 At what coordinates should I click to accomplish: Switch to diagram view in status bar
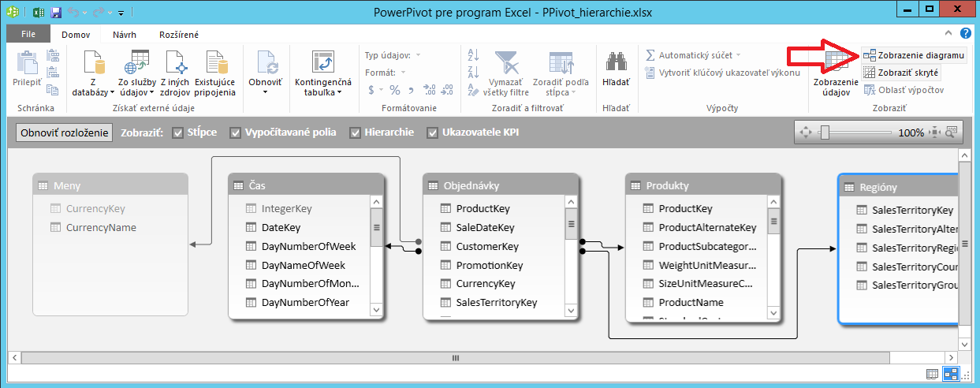click(x=950, y=374)
